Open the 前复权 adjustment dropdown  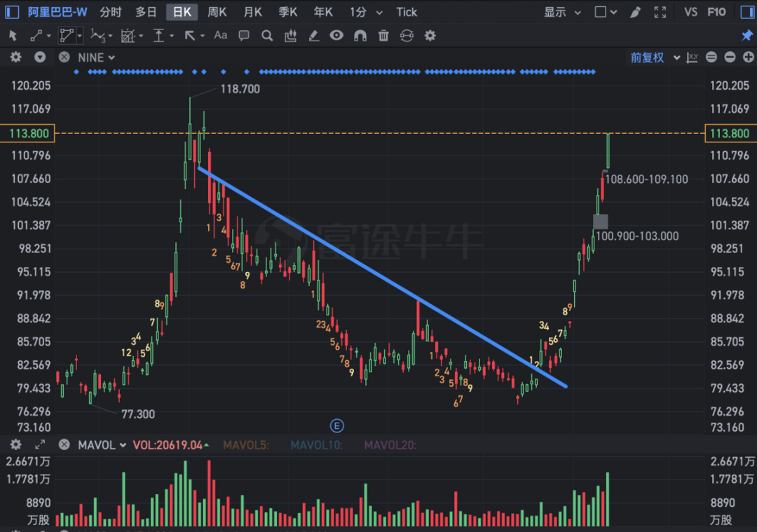click(x=655, y=57)
